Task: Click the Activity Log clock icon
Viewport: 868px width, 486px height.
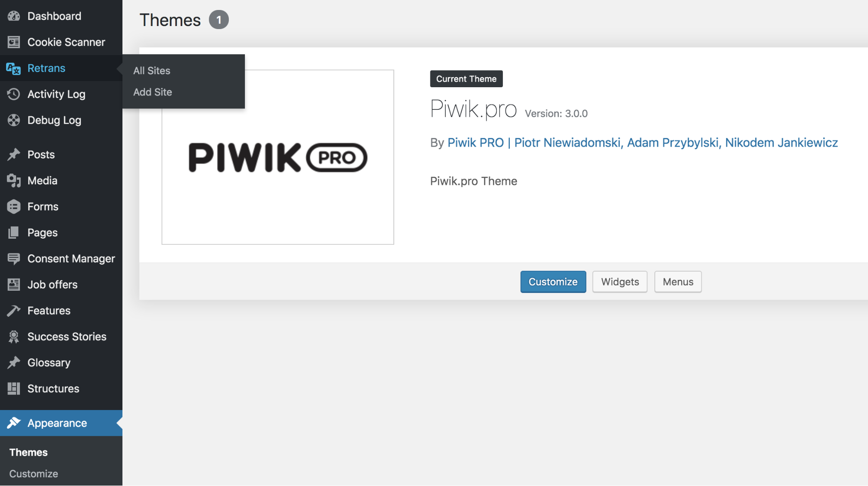Action: [14, 94]
